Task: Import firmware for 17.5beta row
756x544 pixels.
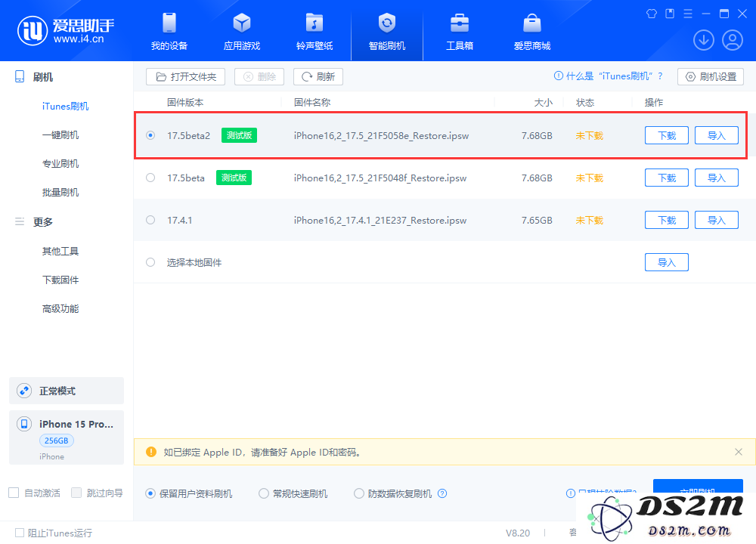Action: pyautogui.click(x=717, y=178)
